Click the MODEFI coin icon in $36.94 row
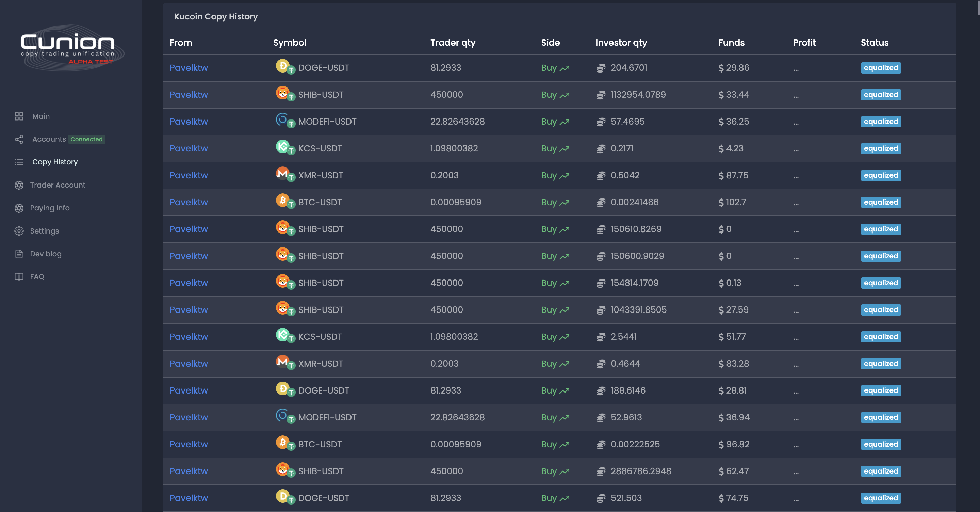The image size is (980, 512). tap(283, 416)
